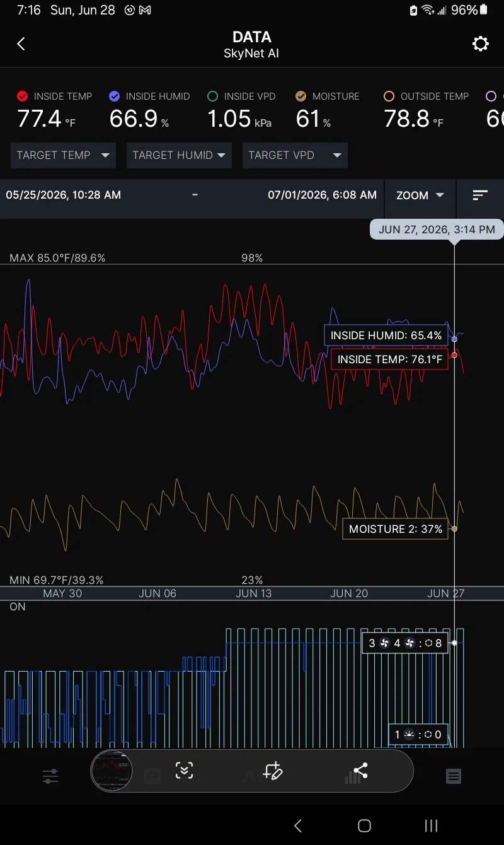The image size is (504, 845).
Task: Open Android recent apps button
Action: (x=431, y=825)
